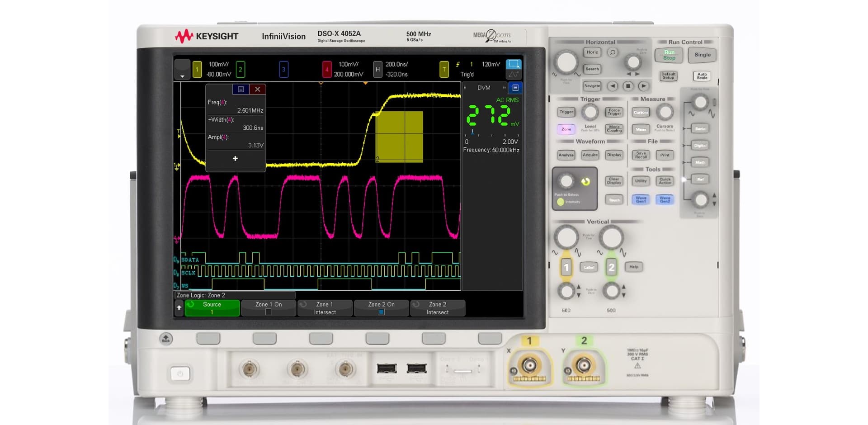Click the H horizontal timebase icon
Viewport: 868px width, 425px height.
pyautogui.click(x=377, y=69)
